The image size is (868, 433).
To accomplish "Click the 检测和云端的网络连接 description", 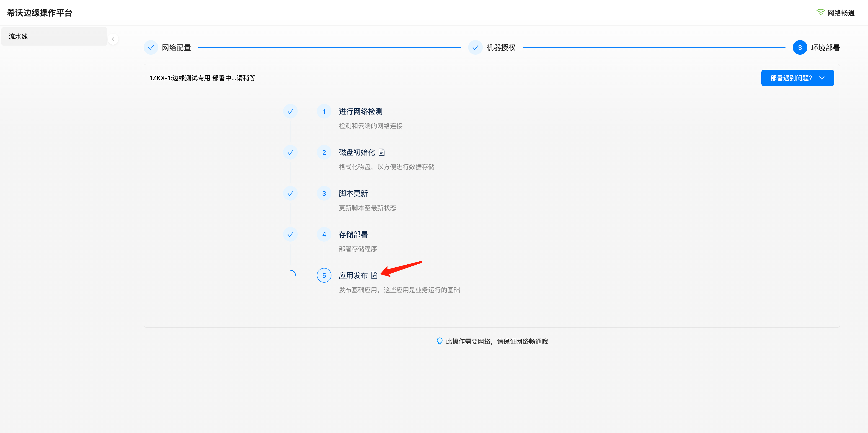I will click(x=371, y=126).
